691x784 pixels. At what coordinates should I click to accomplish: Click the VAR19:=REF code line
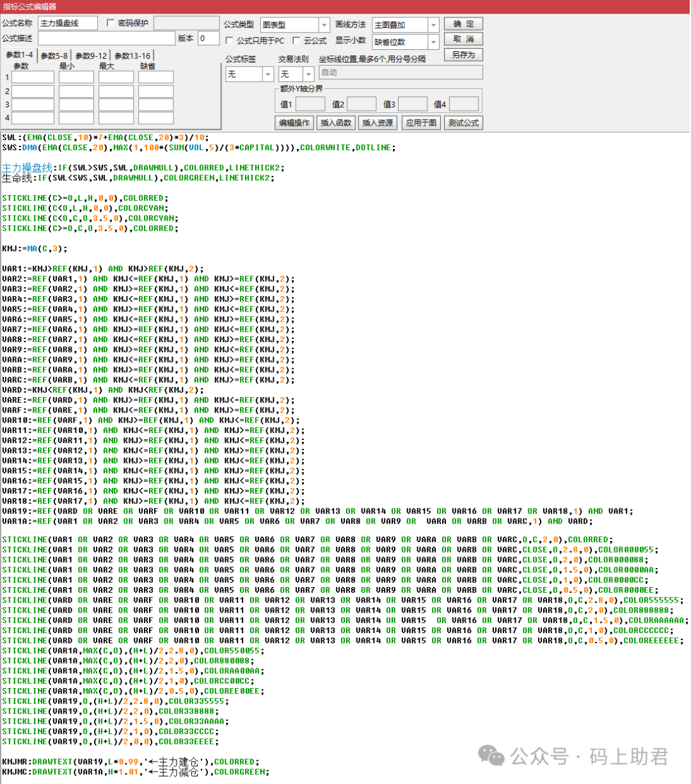(x=318, y=511)
